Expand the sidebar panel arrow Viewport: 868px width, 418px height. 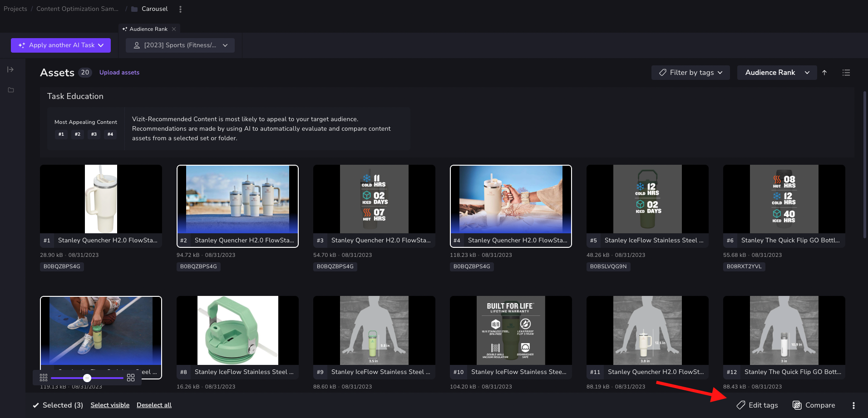pyautogui.click(x=10, y=69)
